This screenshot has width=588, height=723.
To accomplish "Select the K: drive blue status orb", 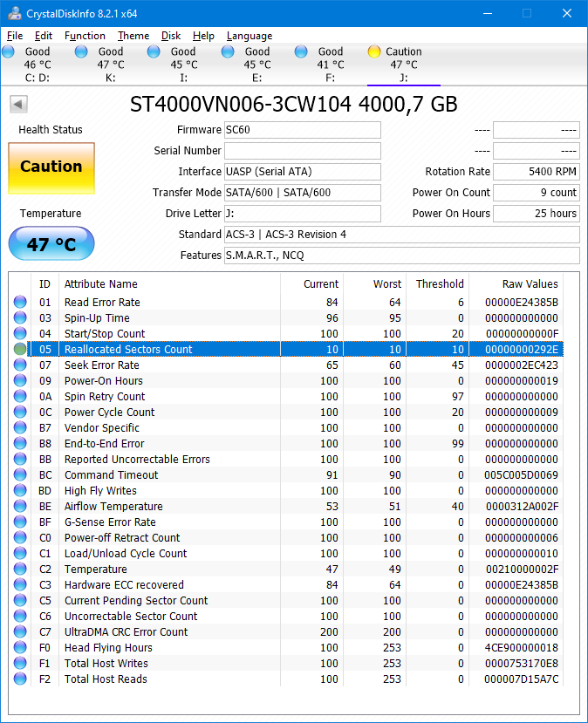I will [82, 52].
